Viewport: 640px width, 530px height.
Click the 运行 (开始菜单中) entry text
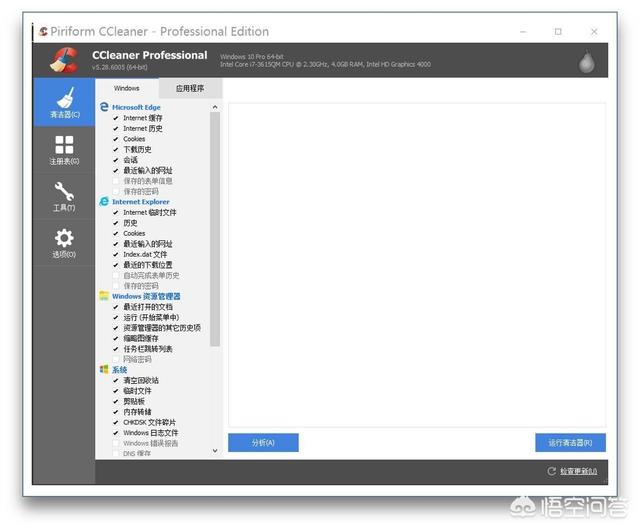pos(151,317)
